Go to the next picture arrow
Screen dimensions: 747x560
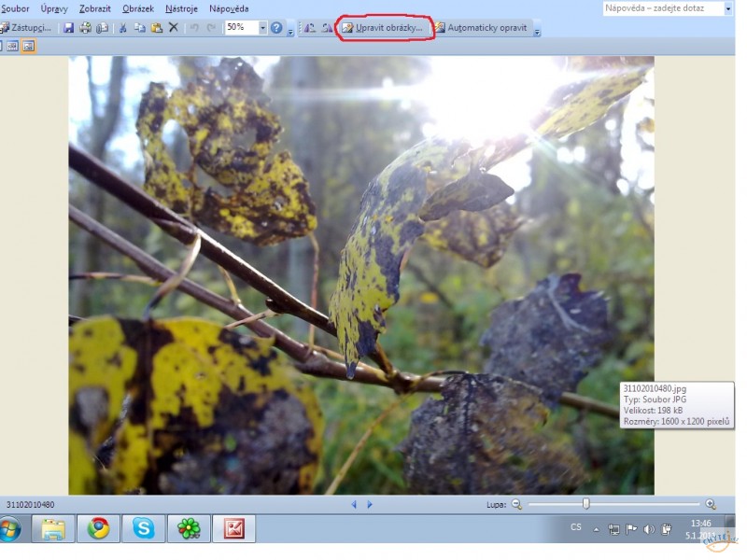click(x=370, y=504)
